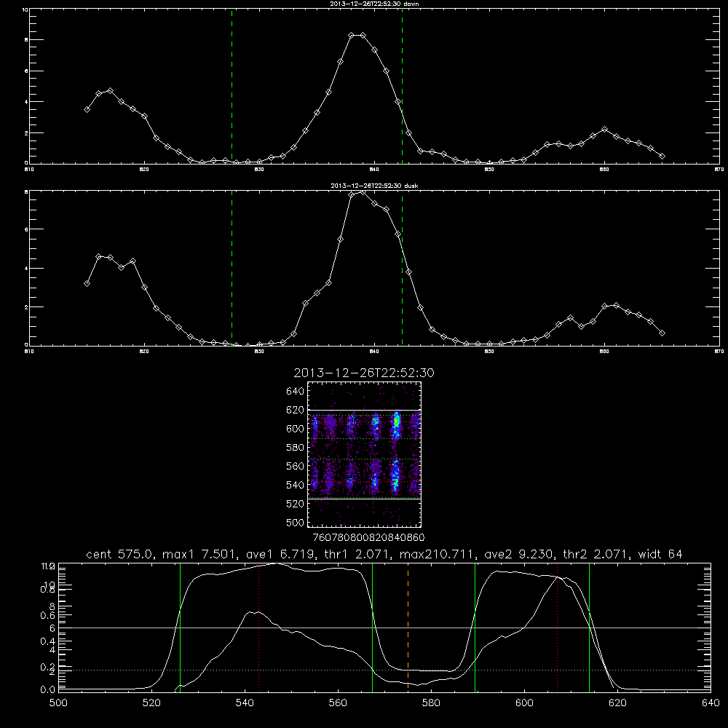Click the '760780800820840860' heatmap x-axis labels
This screenshot has height=728, width=728.
[368, 537]
